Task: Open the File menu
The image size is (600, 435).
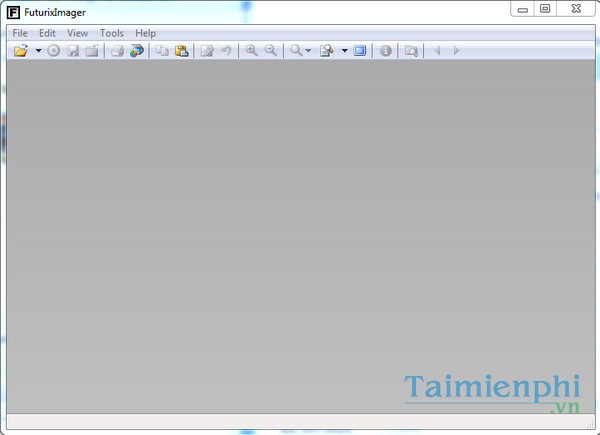Action: click(20, 33)
